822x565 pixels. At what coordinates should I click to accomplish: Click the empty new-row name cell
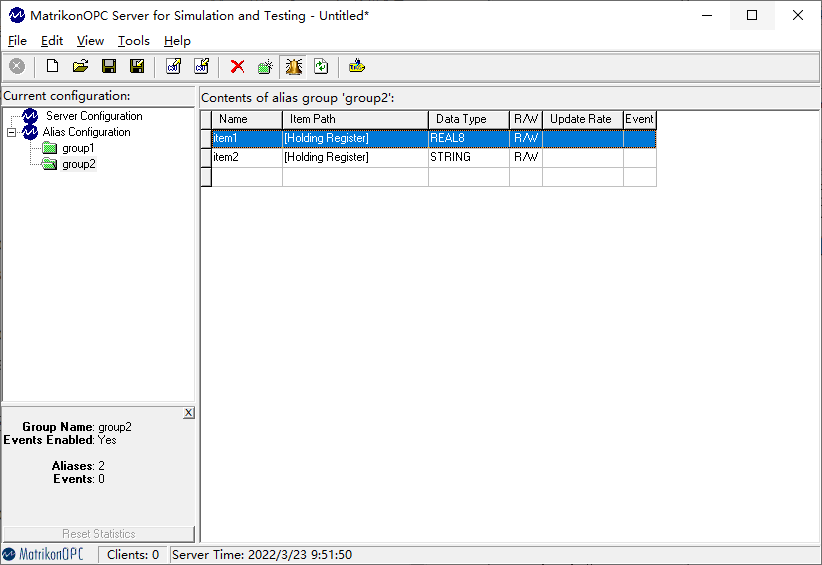point(247,177)
